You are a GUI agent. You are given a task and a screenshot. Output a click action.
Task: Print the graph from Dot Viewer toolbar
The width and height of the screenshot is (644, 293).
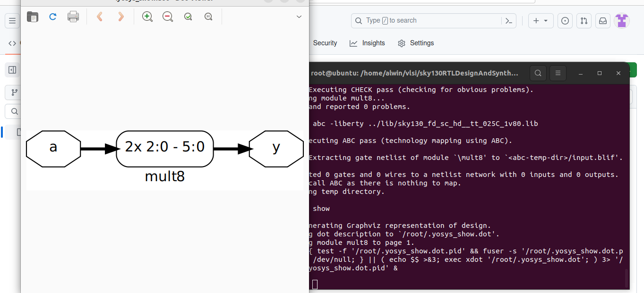[x=73, y=16]
